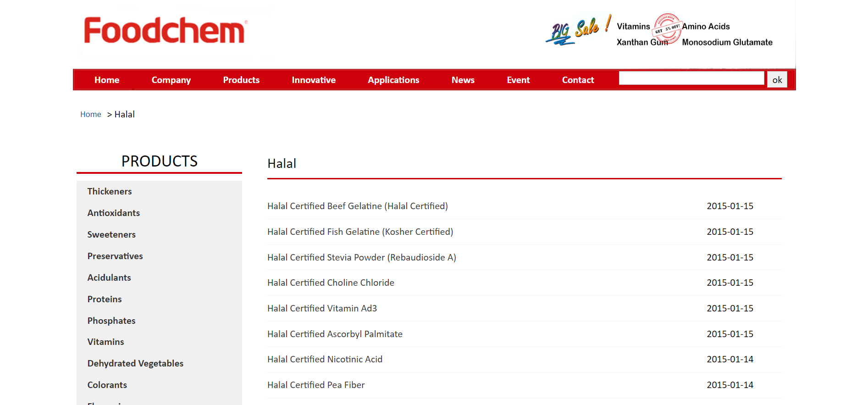
Task: Select Proteins category
Action: [105, 299]
